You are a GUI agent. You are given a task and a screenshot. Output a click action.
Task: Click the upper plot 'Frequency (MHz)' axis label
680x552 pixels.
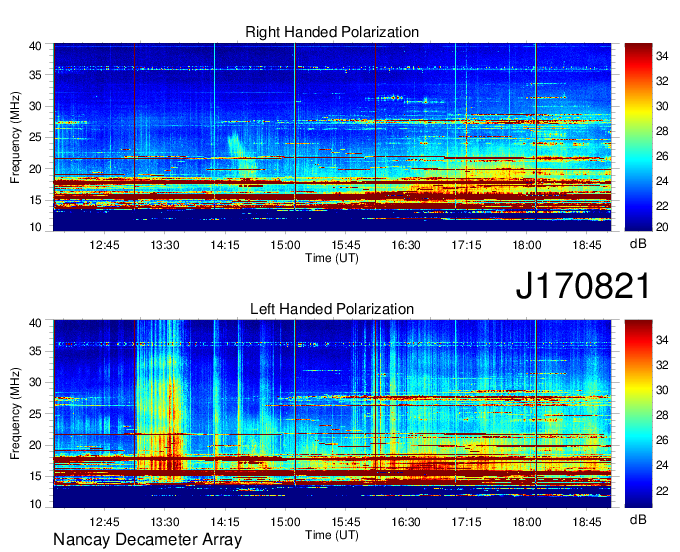[x=15, y=137]
